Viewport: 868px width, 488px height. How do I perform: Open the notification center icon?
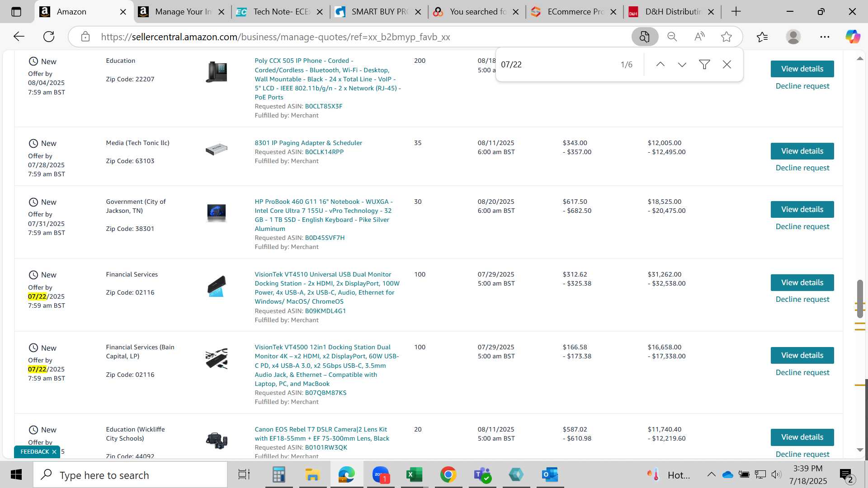click(846, 475)
